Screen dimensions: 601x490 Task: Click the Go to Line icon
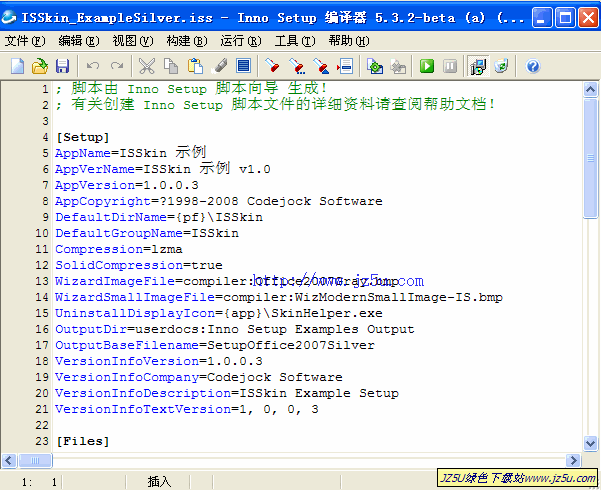point(345,66)
